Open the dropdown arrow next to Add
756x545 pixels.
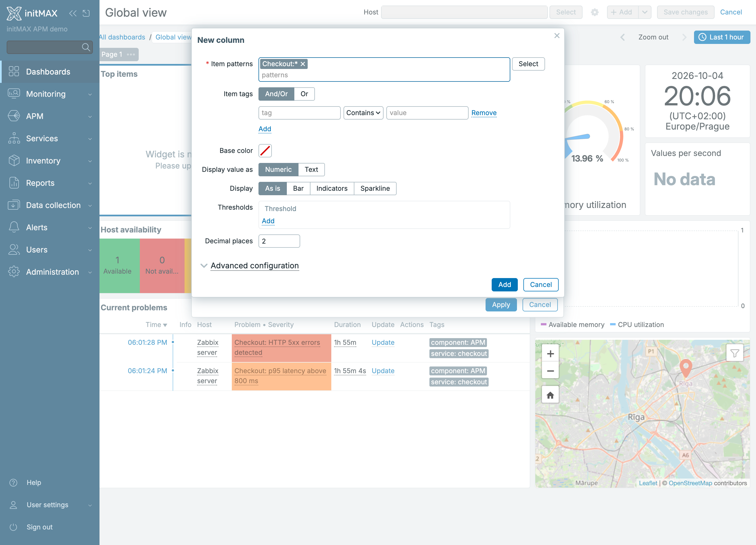(x=645, y=12)
